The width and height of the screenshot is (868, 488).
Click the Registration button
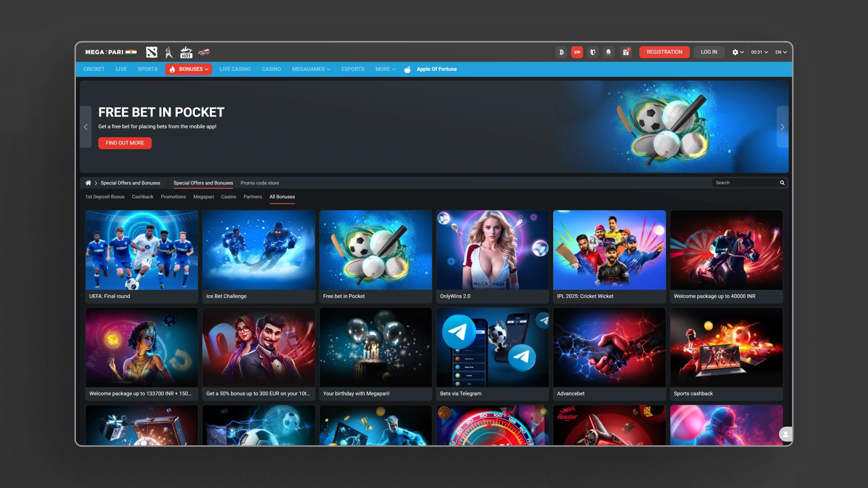coord(664,52)
